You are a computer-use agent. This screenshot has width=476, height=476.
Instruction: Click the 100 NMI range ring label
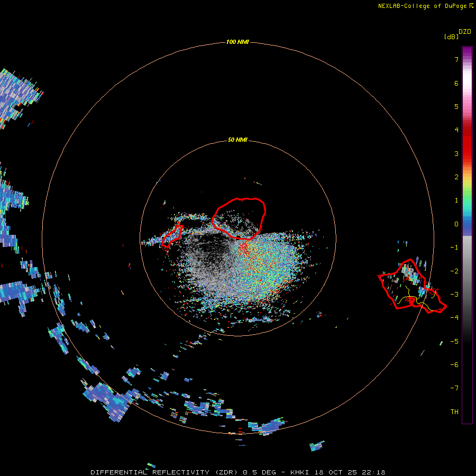[237, 42]
